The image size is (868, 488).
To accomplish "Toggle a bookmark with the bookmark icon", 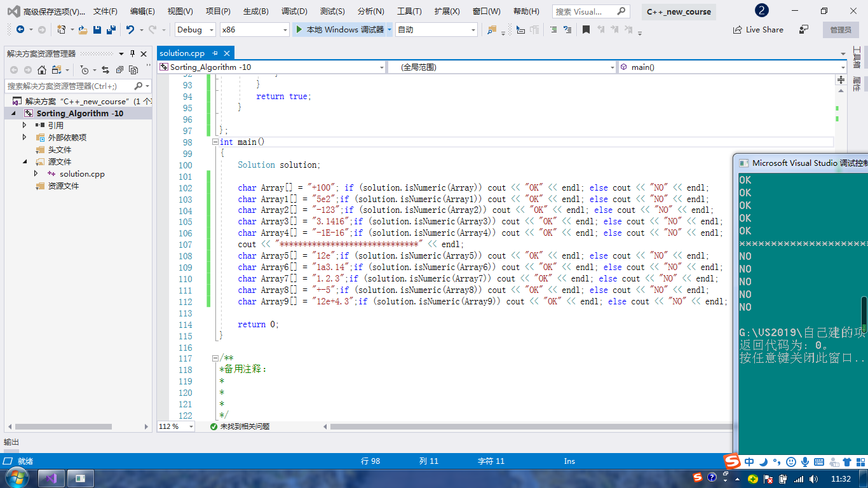I will [586, 29].
